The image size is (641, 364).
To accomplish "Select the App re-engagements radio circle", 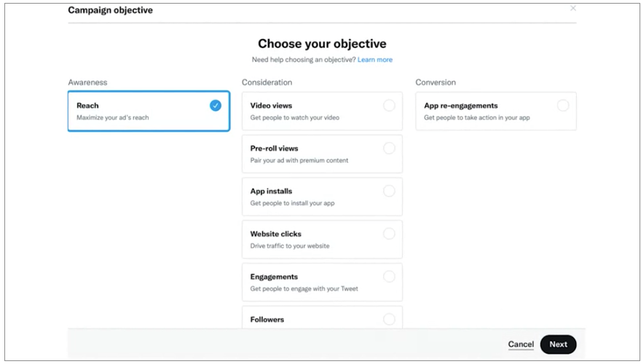I will click(563, 106).
